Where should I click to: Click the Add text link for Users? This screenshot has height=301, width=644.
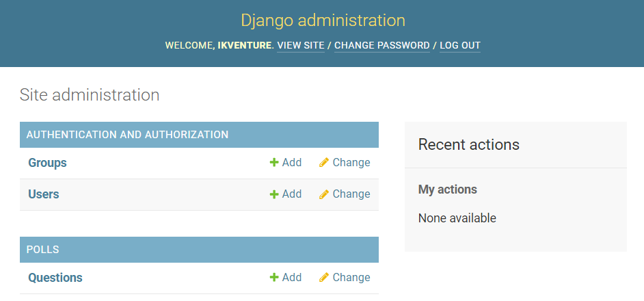click(x=292, y=194)
